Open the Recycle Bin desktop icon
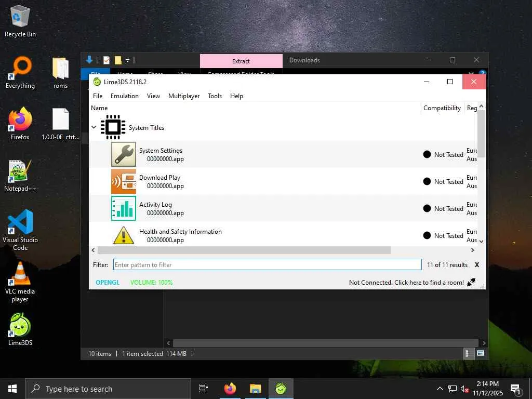The height and width of the screenshot is (399, 532). [x=20, y=21]
